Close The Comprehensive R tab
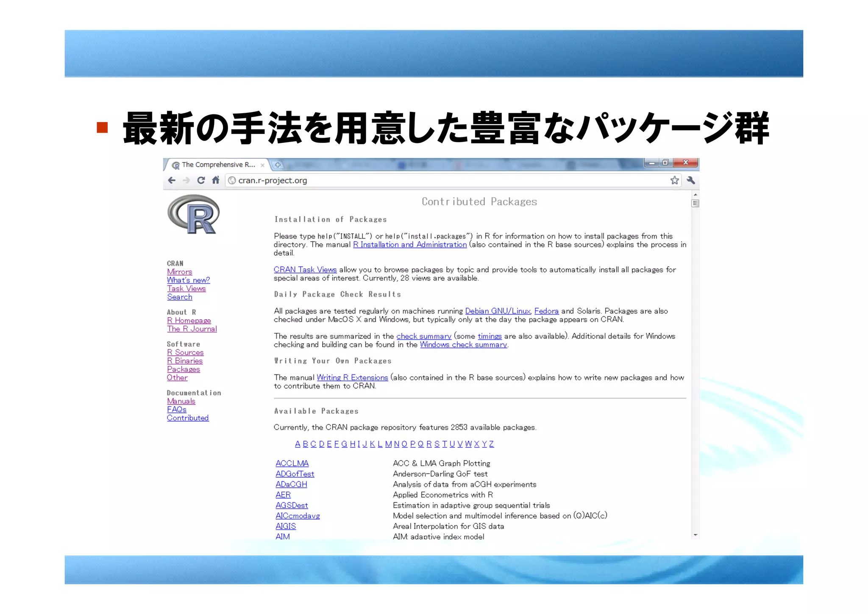Viewport: 868px width, 614px height. point(262,165)
